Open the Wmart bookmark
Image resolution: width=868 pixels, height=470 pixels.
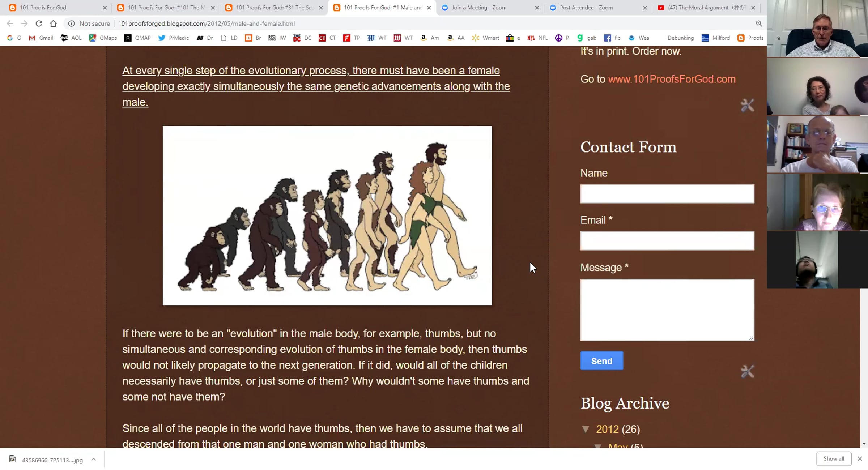[485, 38]
